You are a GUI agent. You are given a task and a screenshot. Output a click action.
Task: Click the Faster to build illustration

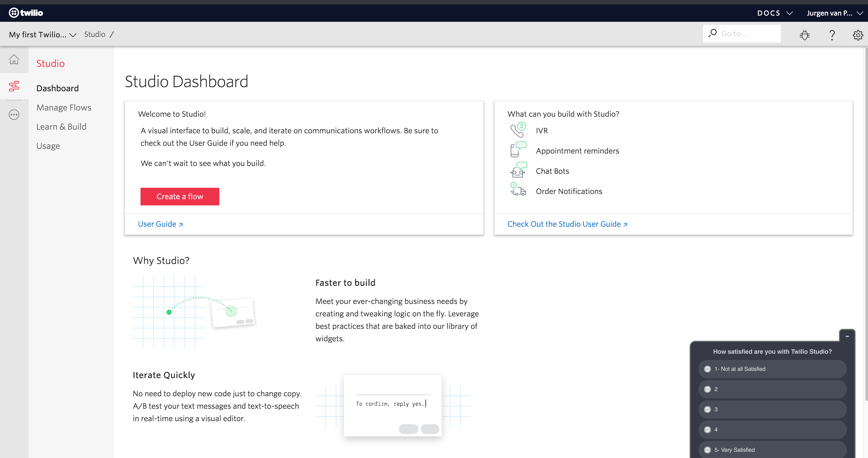pos(194,312)
